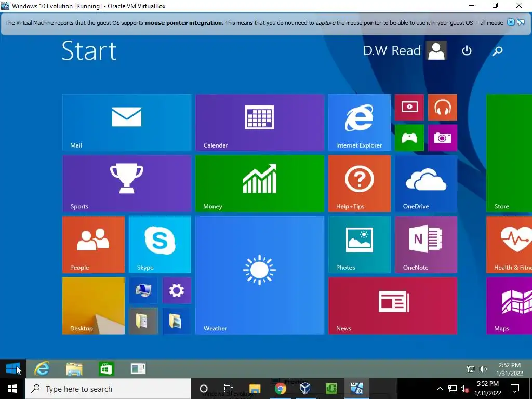Click the Type here to search box

point(108,389)
